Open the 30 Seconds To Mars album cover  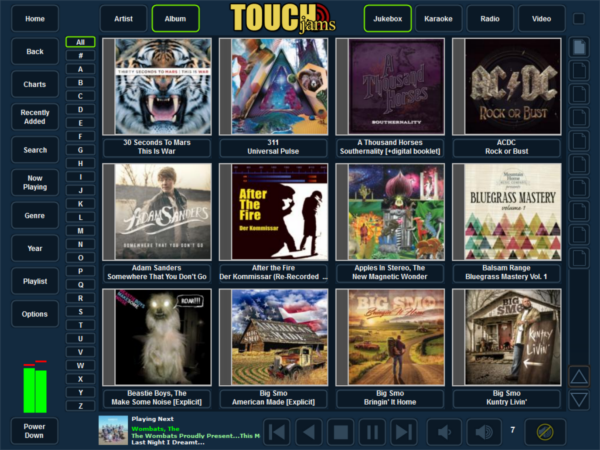click(157, 86)
